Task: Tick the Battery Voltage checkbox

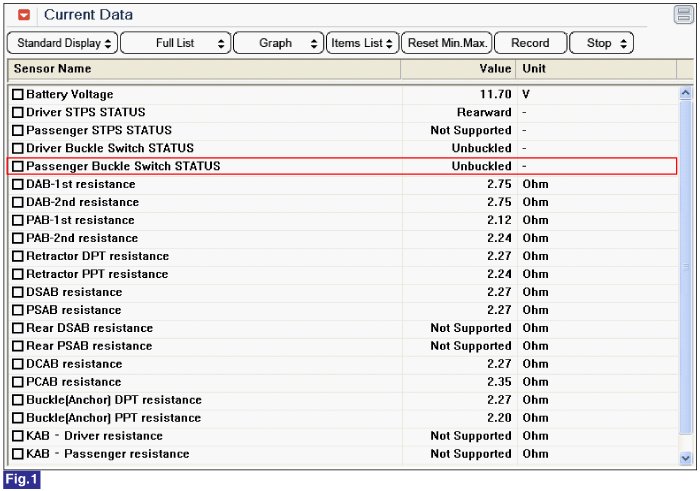Action: (18, 95)
